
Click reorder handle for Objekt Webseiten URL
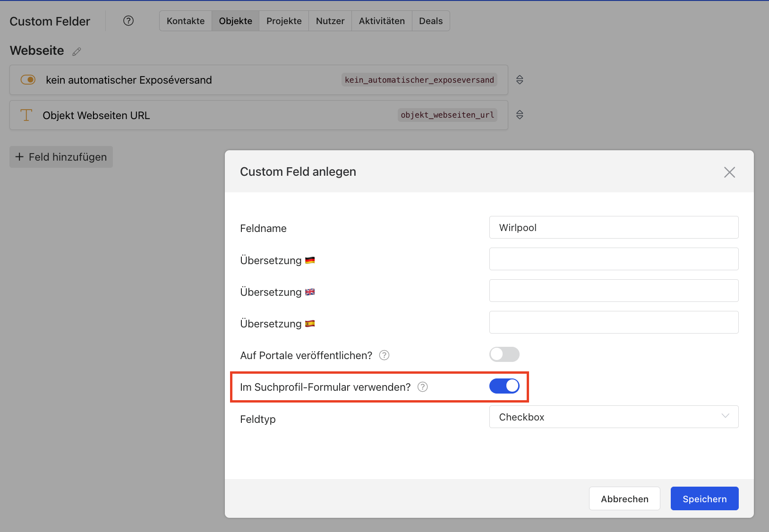point(520,115)
